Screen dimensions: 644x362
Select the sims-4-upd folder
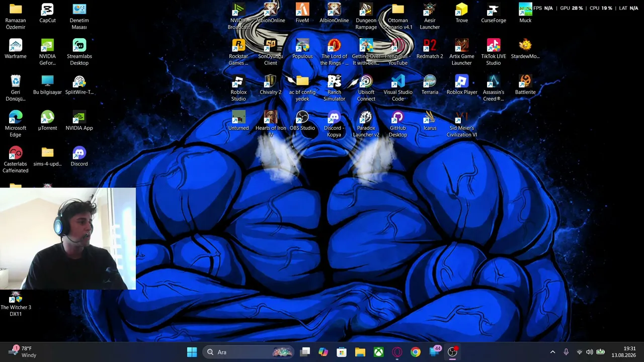(47, 157)
